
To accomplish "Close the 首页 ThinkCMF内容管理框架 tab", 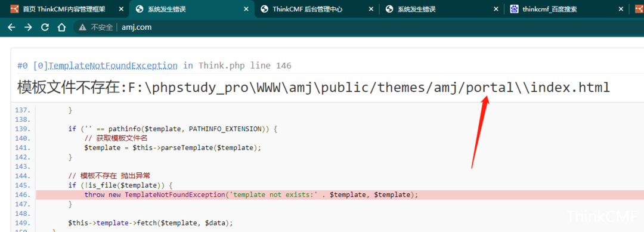I will click(x=121, y=9).
